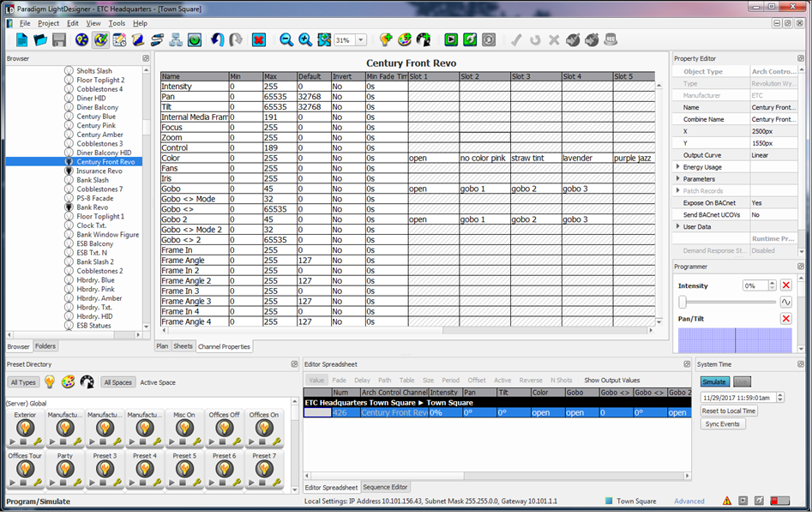The height and width of the screenshot is (516, 812).
Task: Click the Undo arrow icon in toolbar
Action: point(218,40)
